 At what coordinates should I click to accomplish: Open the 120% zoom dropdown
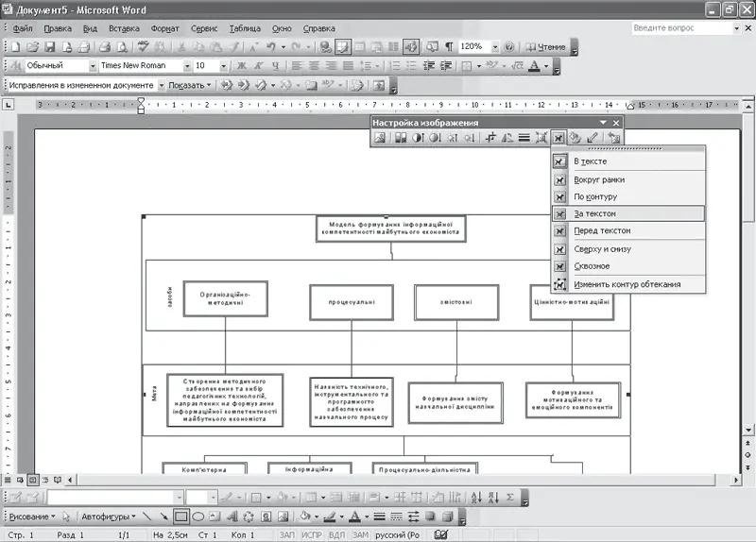click(x=494, y=46)
